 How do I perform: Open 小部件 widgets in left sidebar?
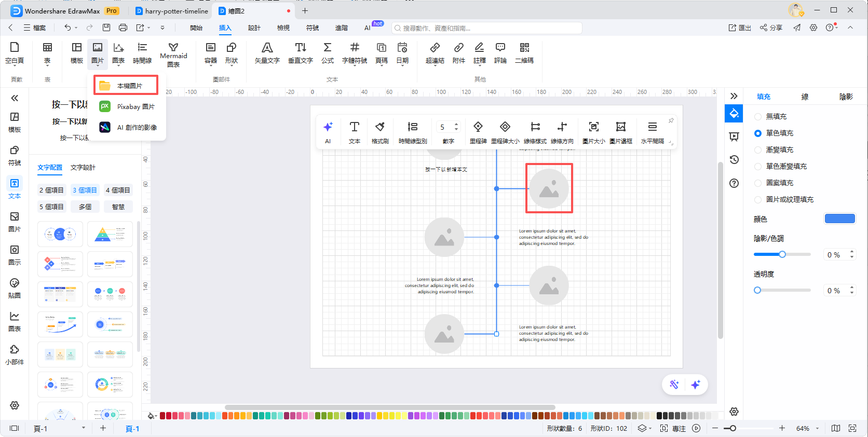point(15,355)
